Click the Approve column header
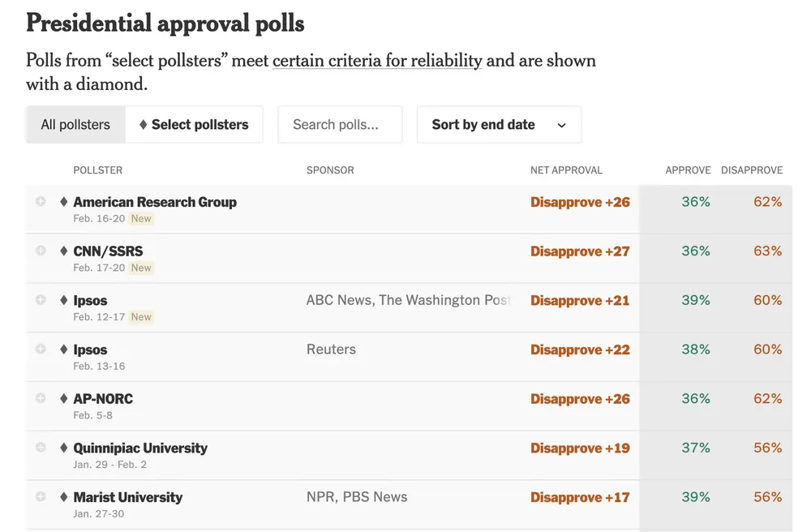The width and height of the screenshot is (811, 532). click(688, 170)
